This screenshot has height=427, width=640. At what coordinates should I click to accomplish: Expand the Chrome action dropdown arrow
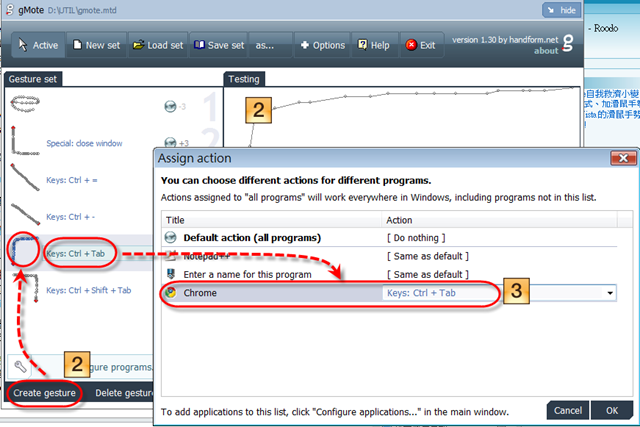click(610, 293)
